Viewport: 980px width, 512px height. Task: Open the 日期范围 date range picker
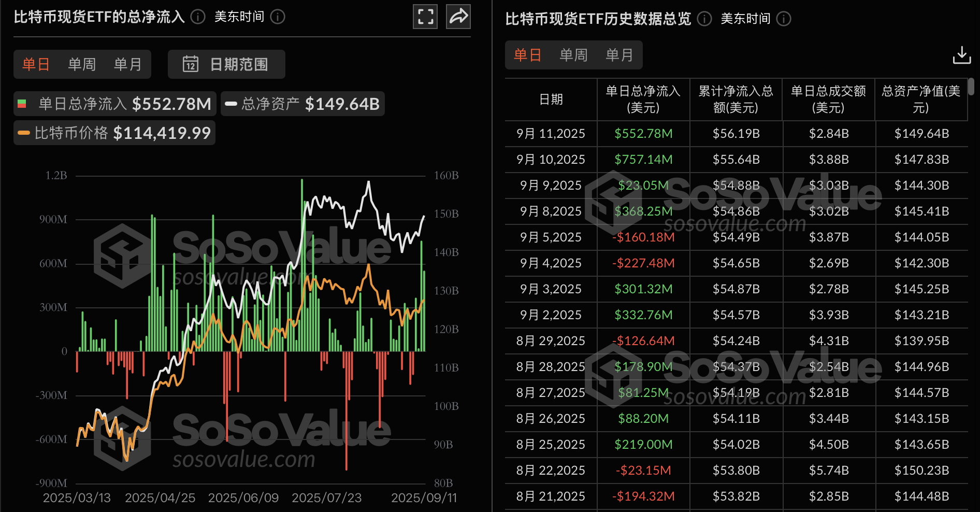pyautogui.click(x=226, y=64)
